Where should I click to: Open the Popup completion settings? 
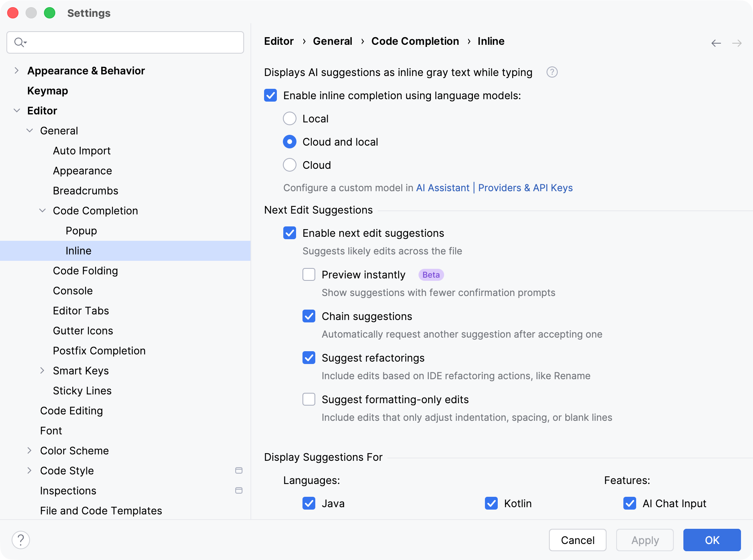click(81, 231)
